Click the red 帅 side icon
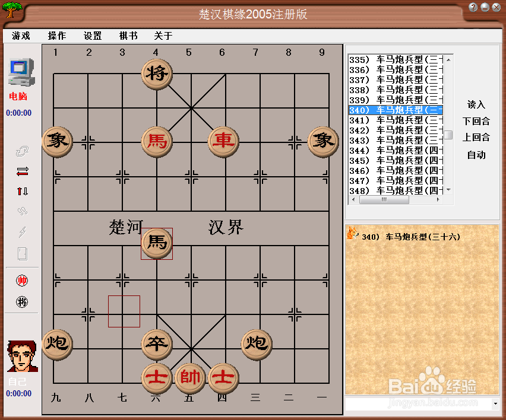506x420 pixels. tap(22, 281)
